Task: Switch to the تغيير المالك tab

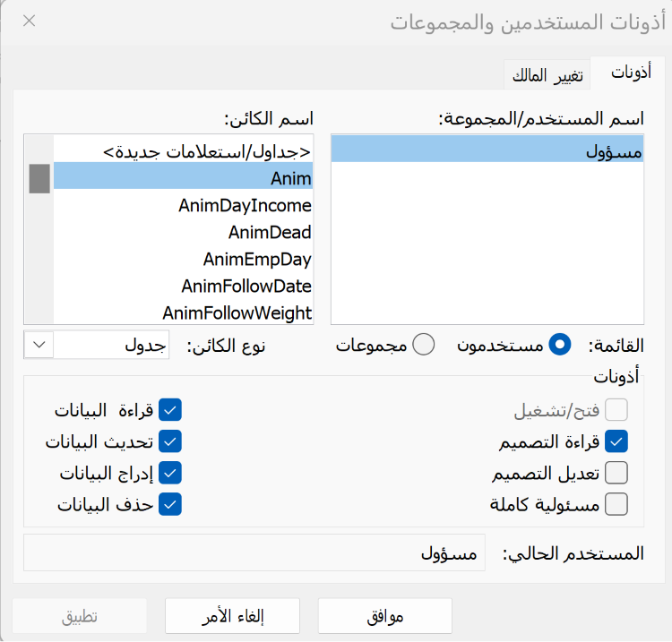Action: click(x=547, y=75)
